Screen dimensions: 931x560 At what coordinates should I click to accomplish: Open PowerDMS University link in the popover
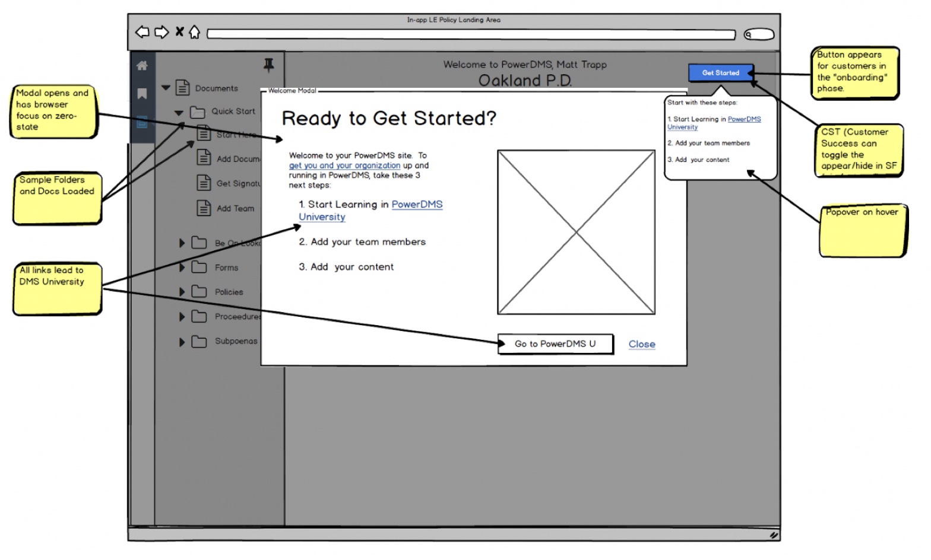(x=714, y=123)
